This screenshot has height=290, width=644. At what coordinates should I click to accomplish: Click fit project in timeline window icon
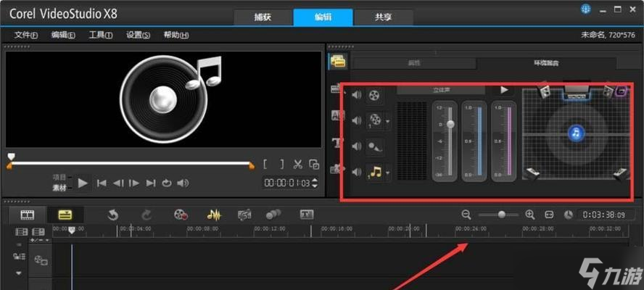click(549, 215)
